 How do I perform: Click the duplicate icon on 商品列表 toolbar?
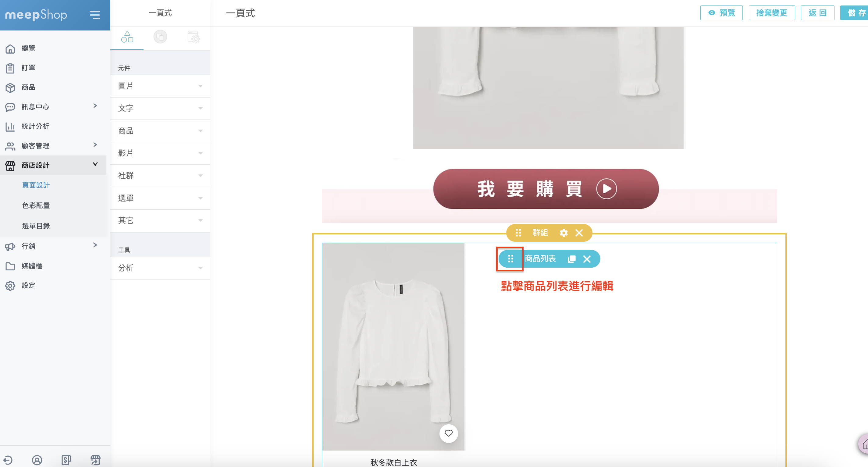571,259
